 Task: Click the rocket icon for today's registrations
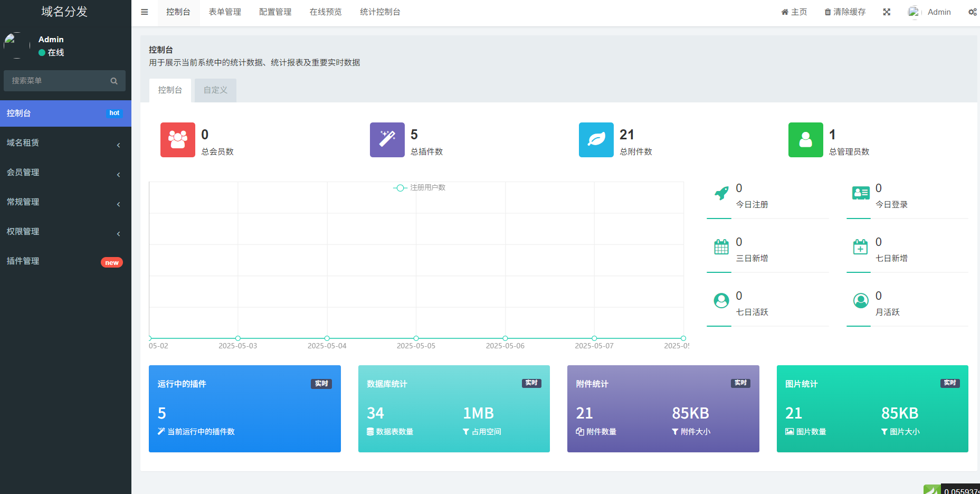721,194
